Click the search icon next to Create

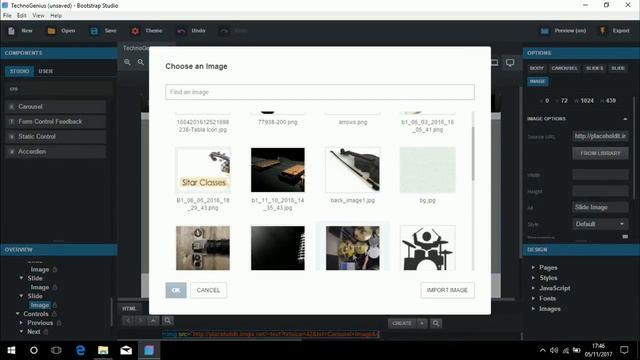coord(436,323)
